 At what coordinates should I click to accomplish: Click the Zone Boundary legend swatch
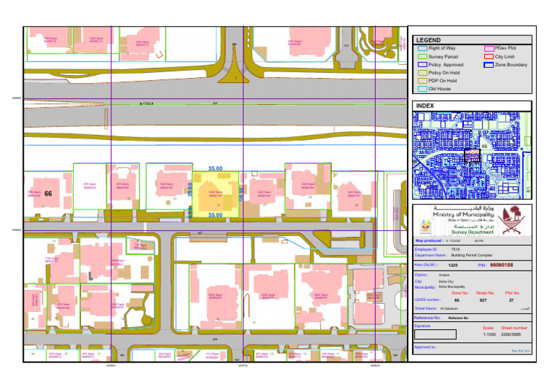tap(489, 65)
